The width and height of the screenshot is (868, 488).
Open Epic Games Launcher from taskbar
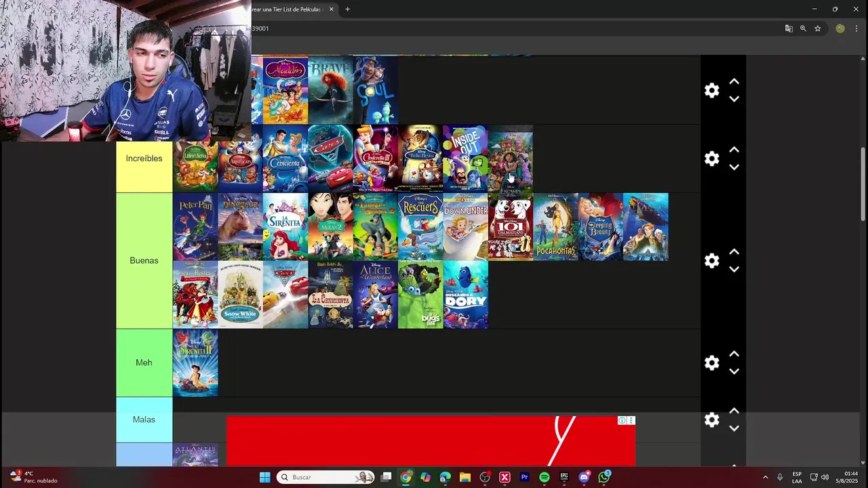564,477
